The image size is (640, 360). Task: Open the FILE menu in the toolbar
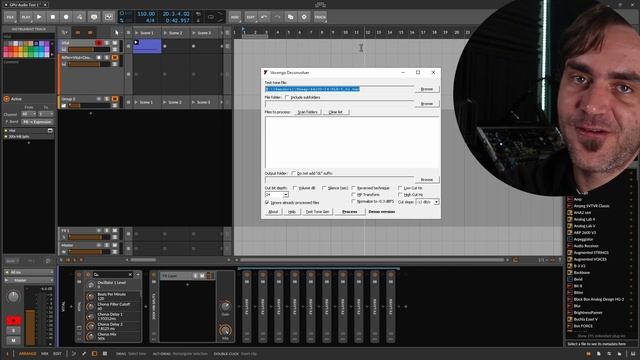(10, 17)
